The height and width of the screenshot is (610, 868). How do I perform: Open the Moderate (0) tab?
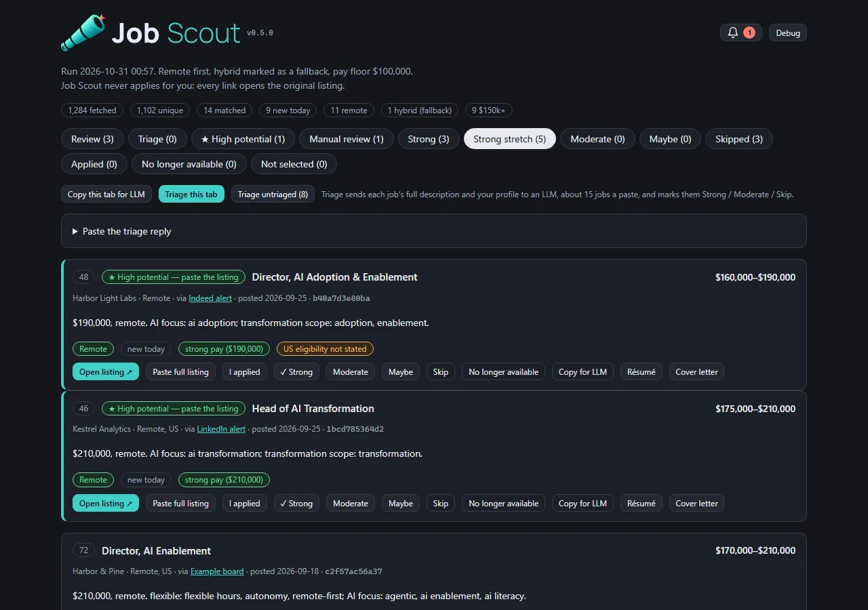tap(597, 139)
